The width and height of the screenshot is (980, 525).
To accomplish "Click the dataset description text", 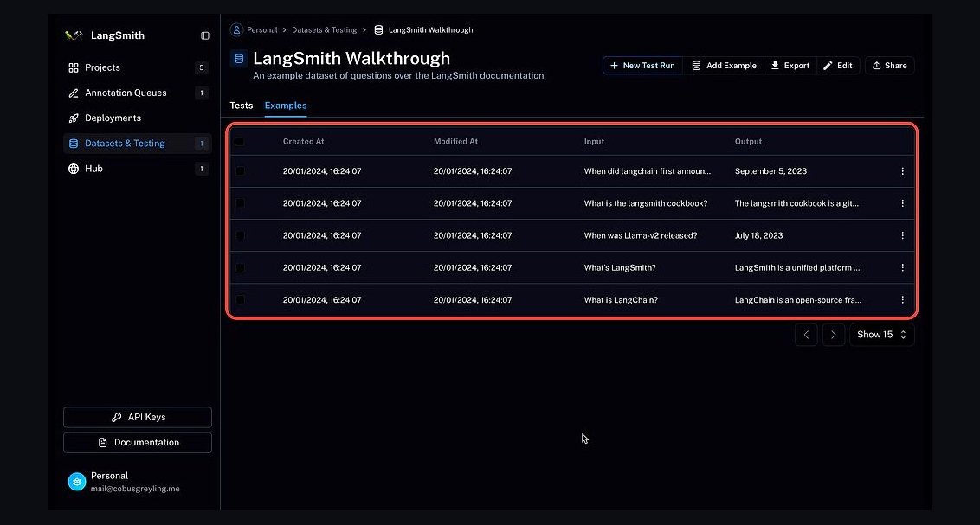I will click(399, 75).
